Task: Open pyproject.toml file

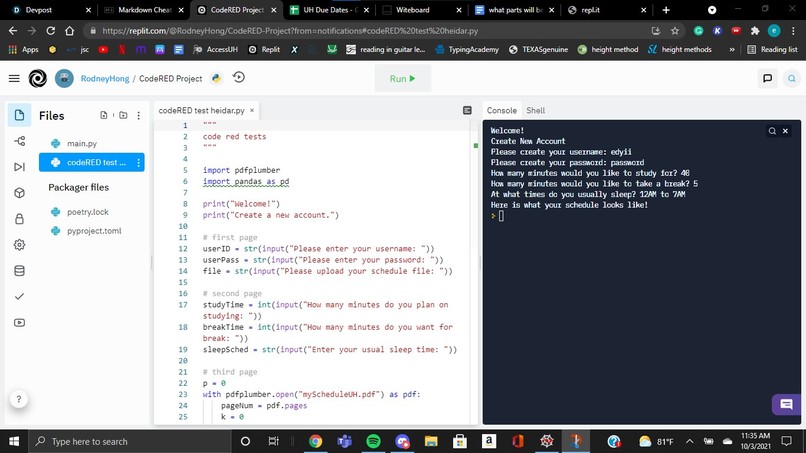Action: point(94,231)
